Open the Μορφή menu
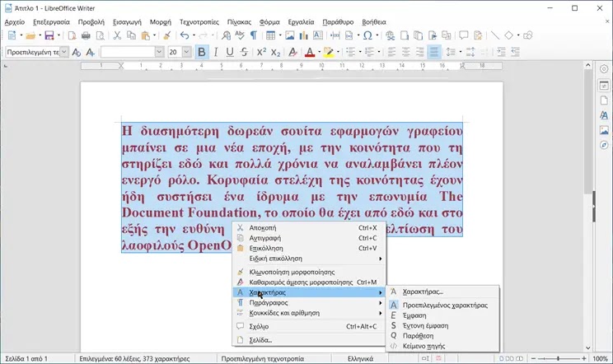This screenshot has height=364, width=613. (x=161, y=22)
